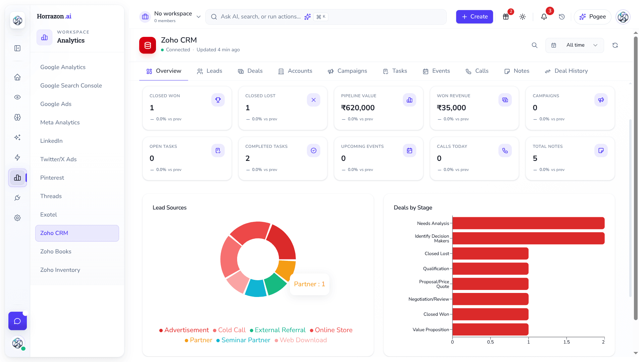This screenshot has height=362, width=644.
Task: Select the sparkles icon in left rail
Action: (x=17, y=137)
